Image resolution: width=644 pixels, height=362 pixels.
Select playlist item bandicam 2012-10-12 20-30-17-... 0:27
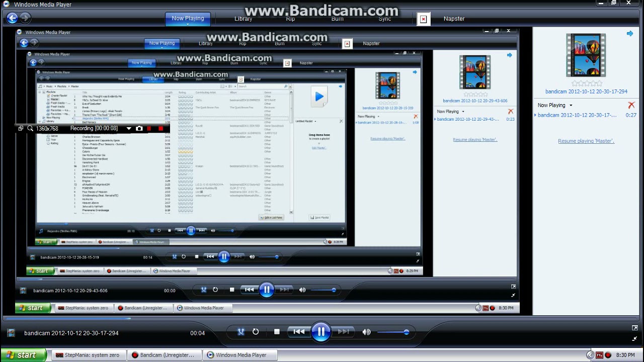[586, 115]
